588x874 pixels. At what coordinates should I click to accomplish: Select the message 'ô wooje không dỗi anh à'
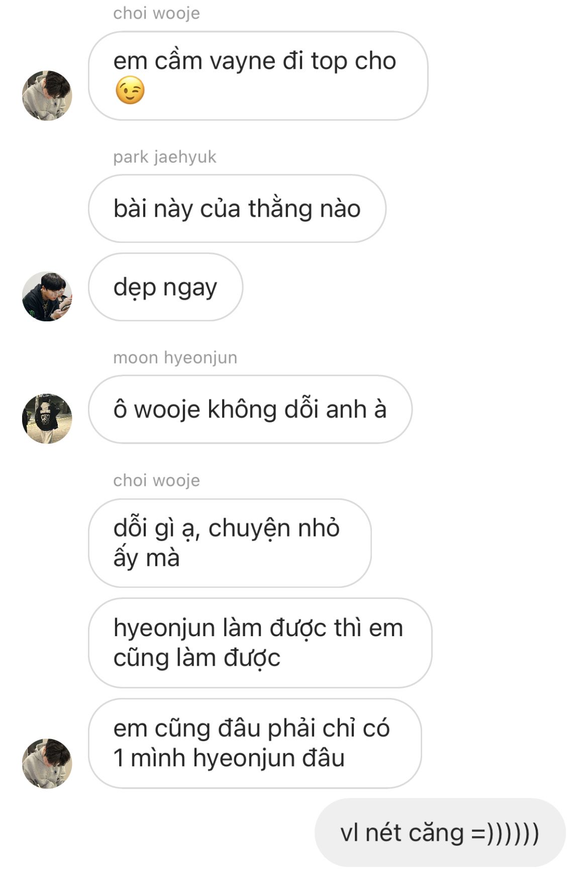point(250,409)
